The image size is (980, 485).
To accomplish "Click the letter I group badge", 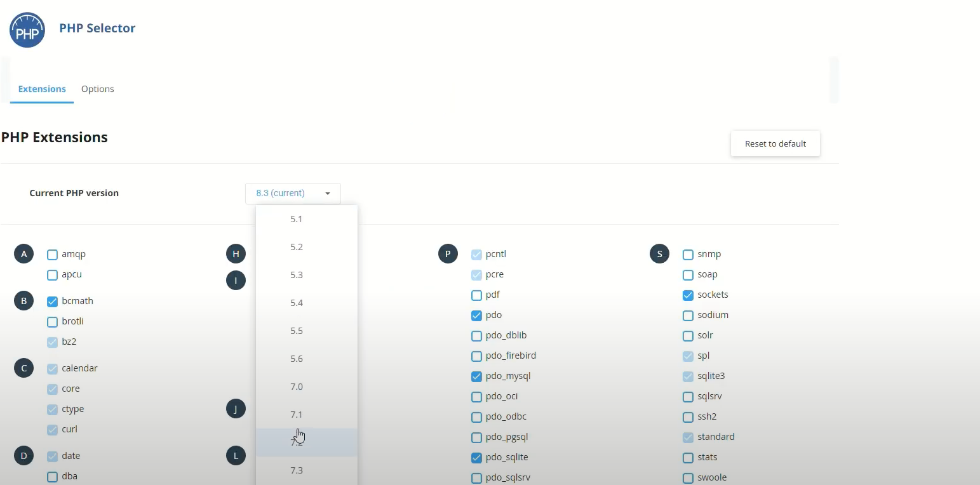I will tap(236, 281).
